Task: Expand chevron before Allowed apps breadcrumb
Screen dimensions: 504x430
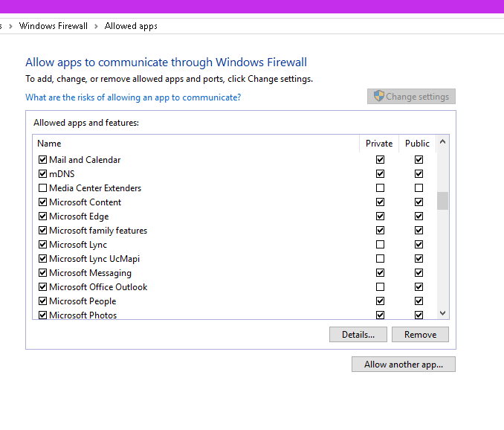Action: pos(96,26)
